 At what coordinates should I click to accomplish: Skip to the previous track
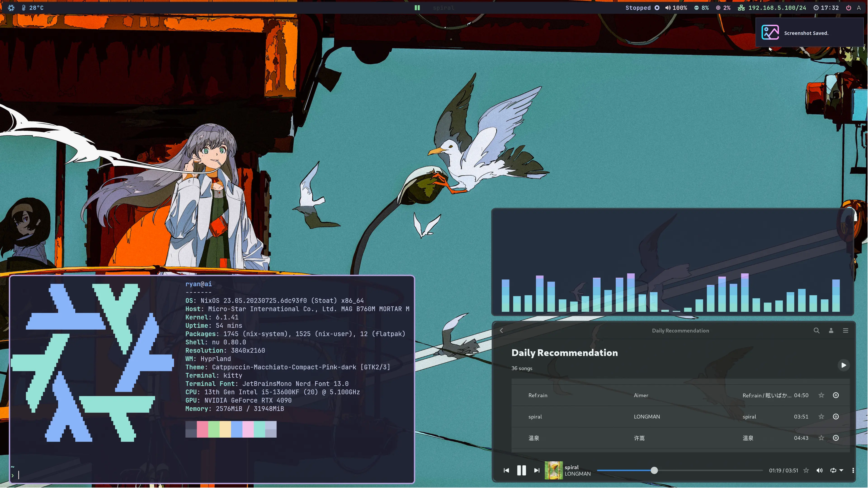506,470
